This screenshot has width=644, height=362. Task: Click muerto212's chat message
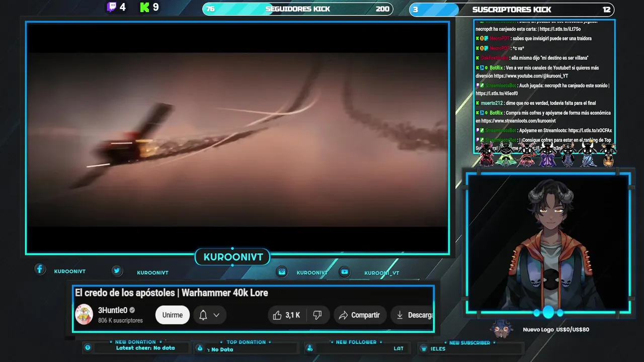tap(539, 103)
